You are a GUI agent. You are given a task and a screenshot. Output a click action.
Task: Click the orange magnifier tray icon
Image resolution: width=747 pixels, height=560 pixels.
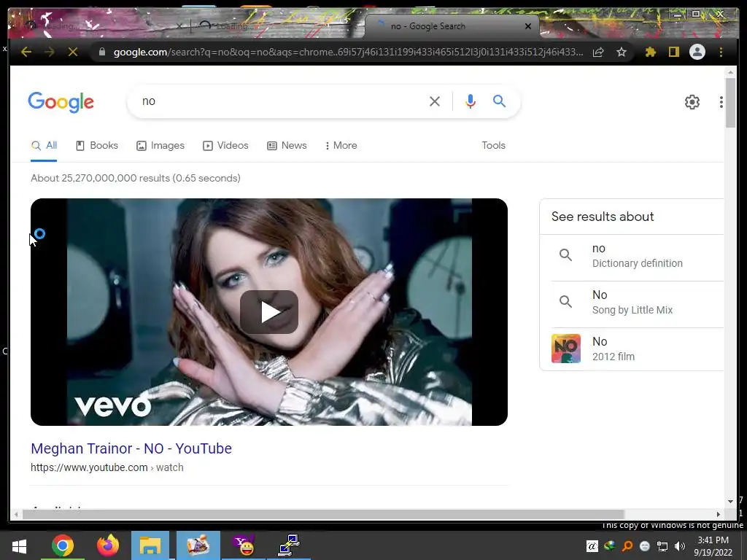tap(627, 546)
